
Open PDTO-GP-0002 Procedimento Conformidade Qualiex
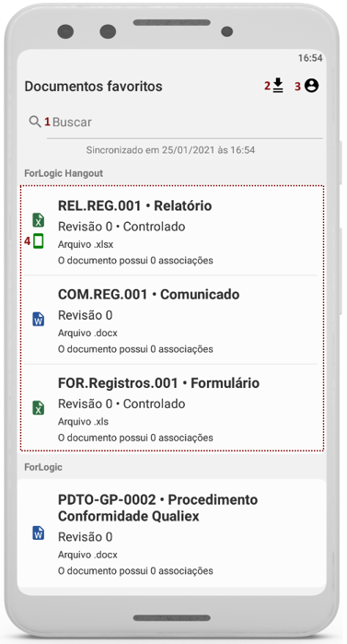click(x=171, y=532)
